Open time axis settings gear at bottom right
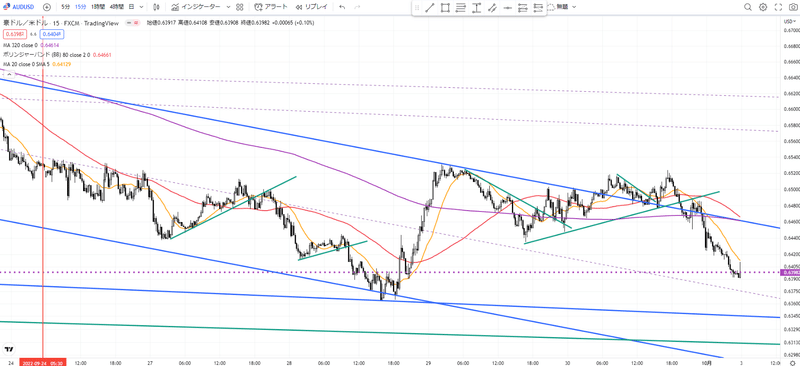The height and width of the screenshot is (366, 800). [792, 362]
